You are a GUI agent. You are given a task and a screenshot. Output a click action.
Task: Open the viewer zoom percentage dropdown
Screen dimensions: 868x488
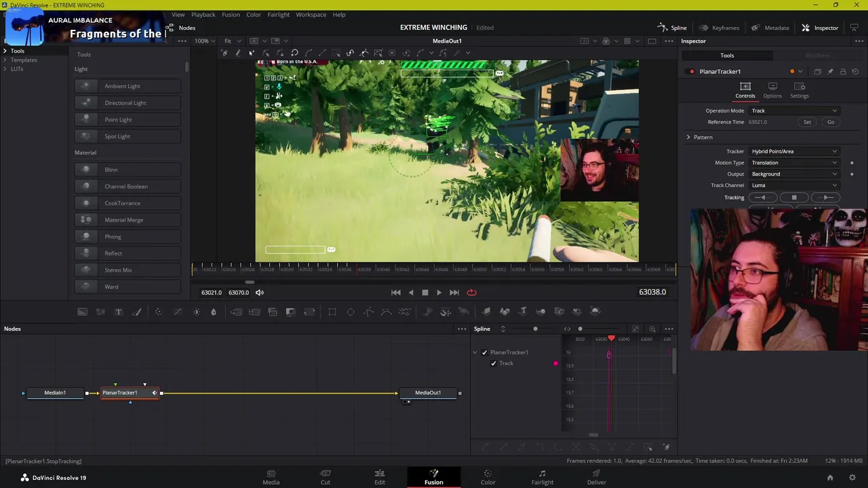(204, 41)
